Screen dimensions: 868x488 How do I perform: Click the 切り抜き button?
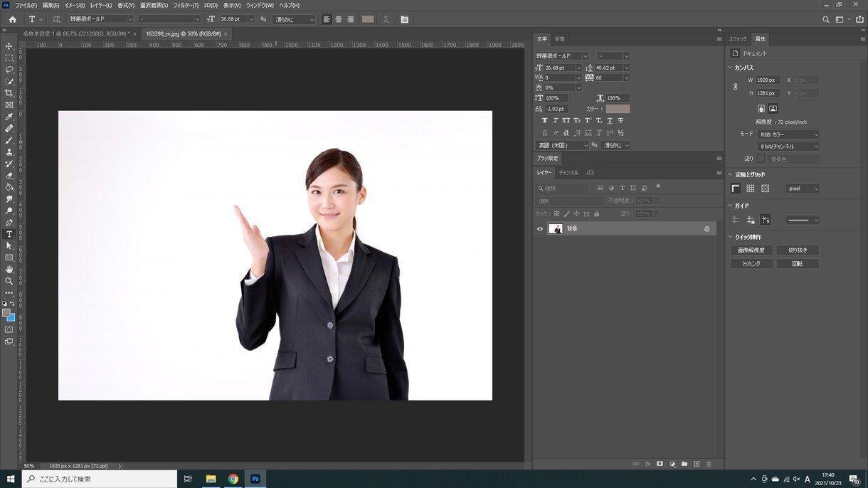coord(798,250)
